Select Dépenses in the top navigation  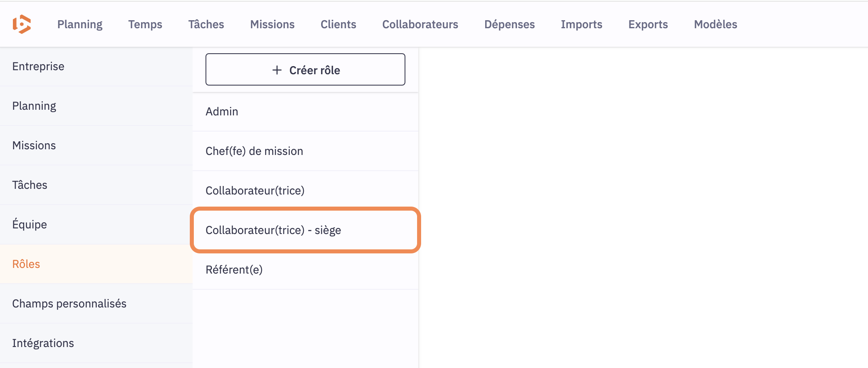pyautogui.click(x=509, y=24)
